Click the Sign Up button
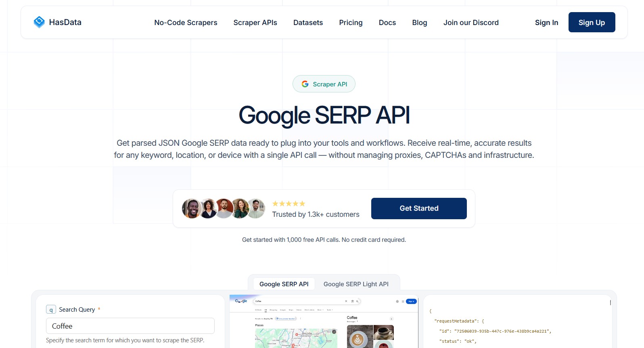Screen dimensions: 644x348 click(592, 22)
